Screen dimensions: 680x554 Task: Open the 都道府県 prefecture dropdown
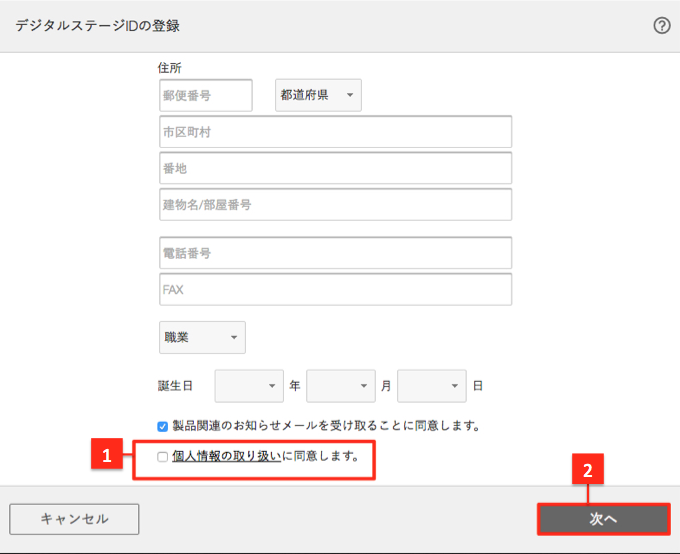click(318, 95)
